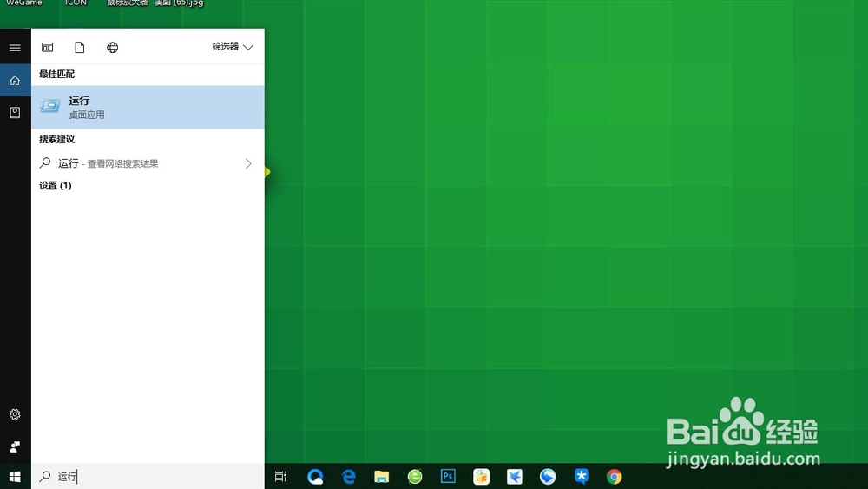Click the 运行 app icon in best match
The image size is (868, 489).
pos(49,105)
